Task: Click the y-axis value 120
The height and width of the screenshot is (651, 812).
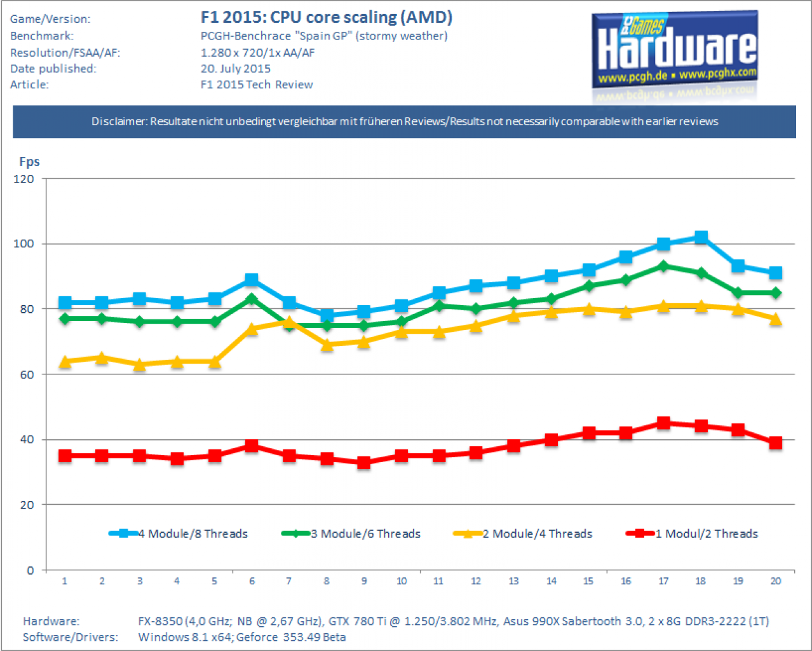Action: pos(24,179)
